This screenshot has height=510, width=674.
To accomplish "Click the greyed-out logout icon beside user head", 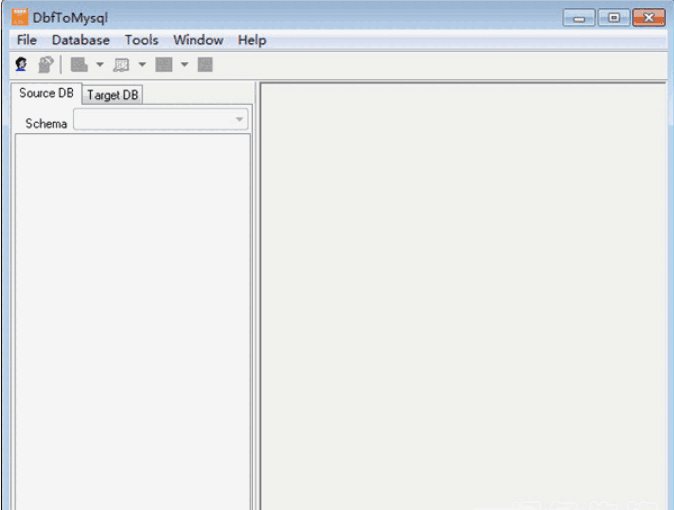I will point(46,65).
